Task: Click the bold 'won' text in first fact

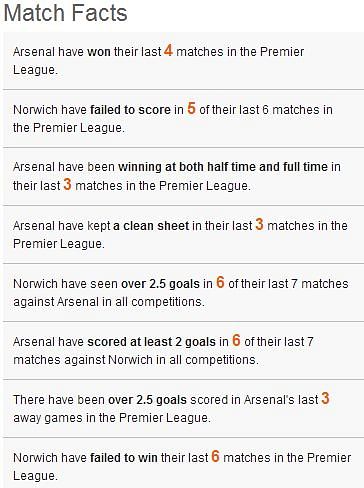Action: pos(99,52)
